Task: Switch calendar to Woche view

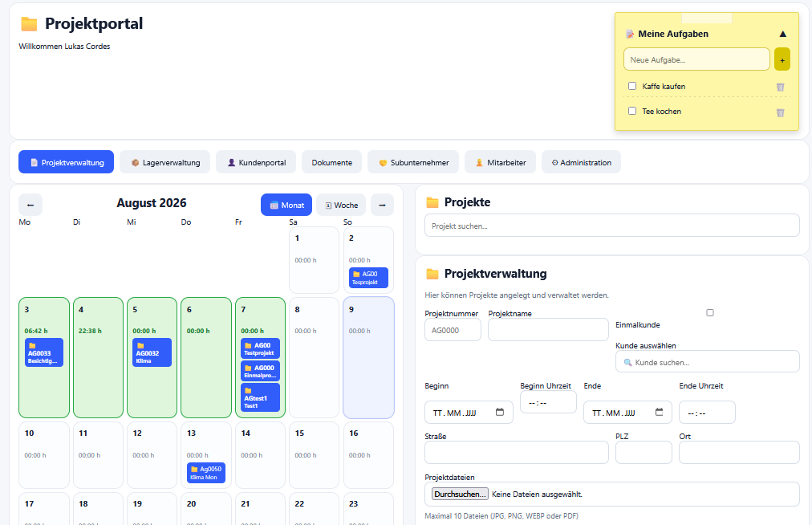Action: pyautogui.click(x=341, y=205)
